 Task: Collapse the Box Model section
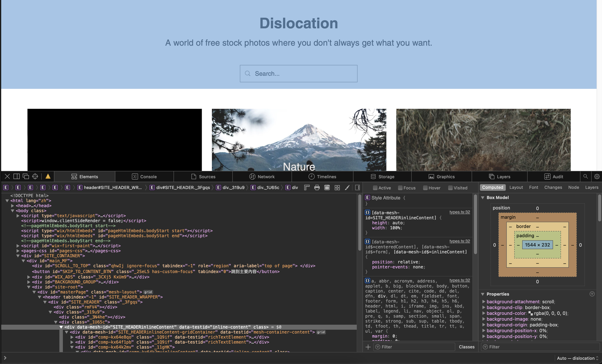click(x=483, y=198)
